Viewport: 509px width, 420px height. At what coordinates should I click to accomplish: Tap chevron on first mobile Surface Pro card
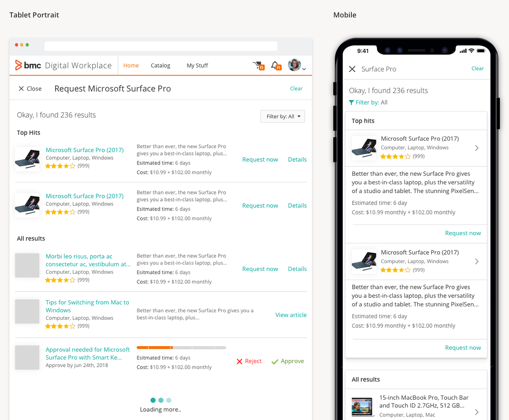(477, 148)
